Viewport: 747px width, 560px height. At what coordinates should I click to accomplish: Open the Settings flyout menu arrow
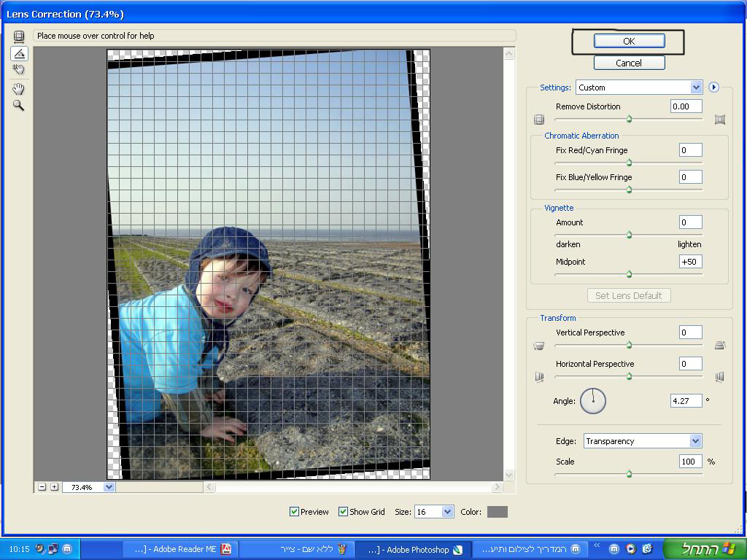click(x=713, y=87)
